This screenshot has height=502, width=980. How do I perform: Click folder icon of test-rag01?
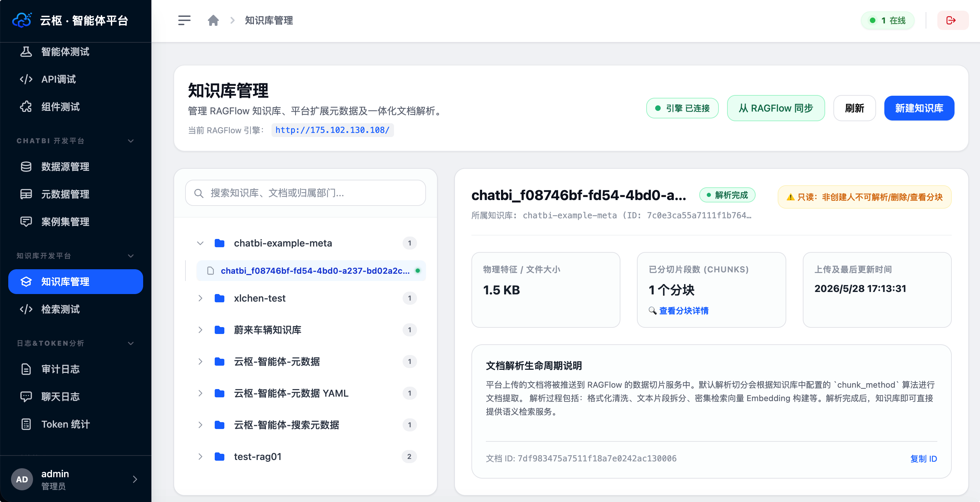[x=220, y=456]
